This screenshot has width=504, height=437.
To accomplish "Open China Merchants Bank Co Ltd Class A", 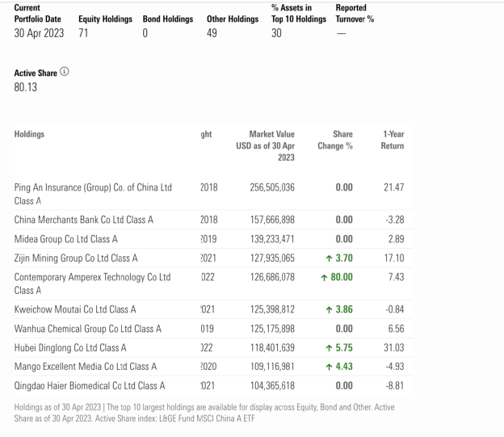I will pyautogui.click(x=83, y=220).
